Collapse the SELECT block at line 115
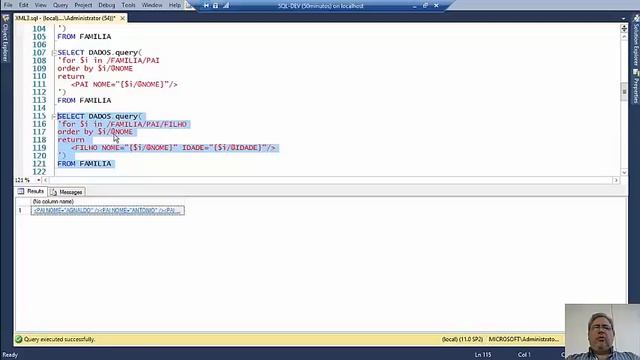 [x=53, y=116]
